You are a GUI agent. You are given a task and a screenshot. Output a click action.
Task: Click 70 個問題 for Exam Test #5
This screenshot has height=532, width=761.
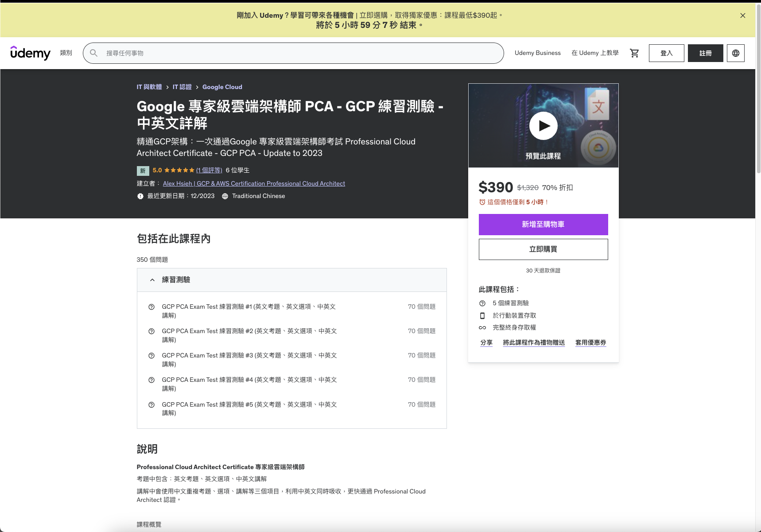[x=422, y=405]
